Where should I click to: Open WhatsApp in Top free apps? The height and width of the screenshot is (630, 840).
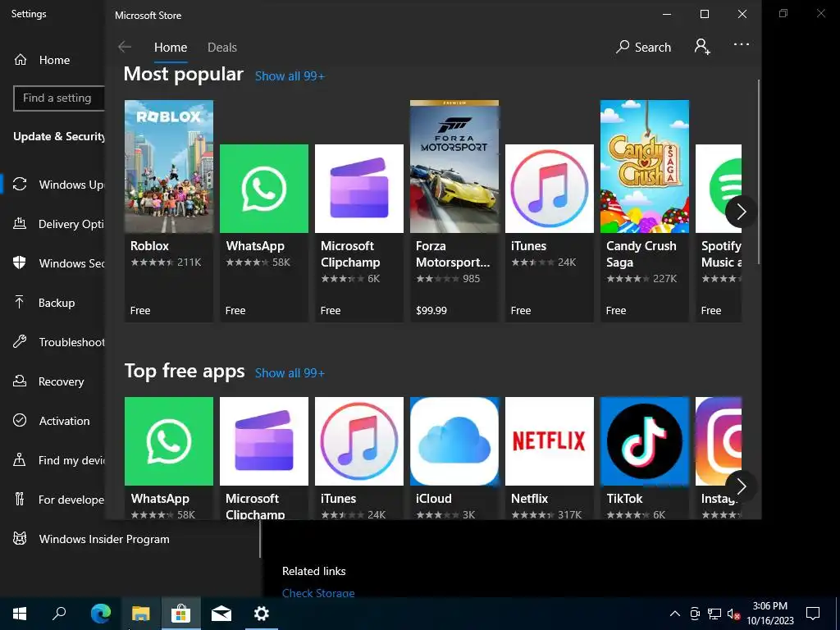pos(169,458)
